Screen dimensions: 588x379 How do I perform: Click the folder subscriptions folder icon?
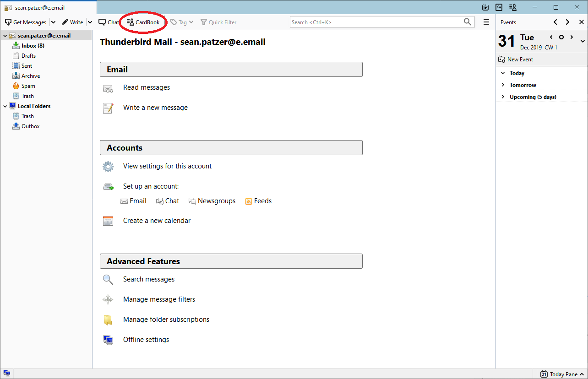click(x=108, y=320)
